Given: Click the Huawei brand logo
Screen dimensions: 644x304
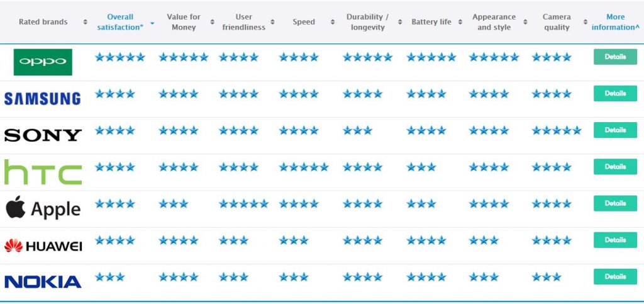Looking at the screenshot, I should [x=43, y=245].
